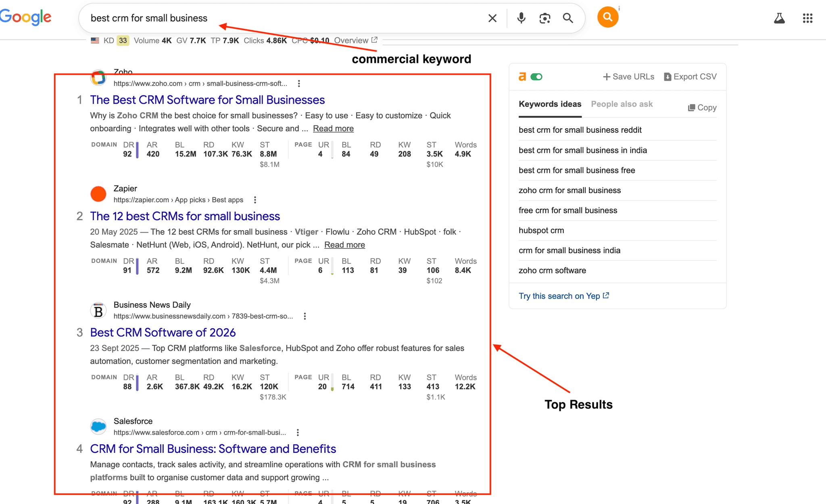Click the salesforce.com URL breadcrumb
The height and width of the screenshot is (504, 826).
pos(200,433)
